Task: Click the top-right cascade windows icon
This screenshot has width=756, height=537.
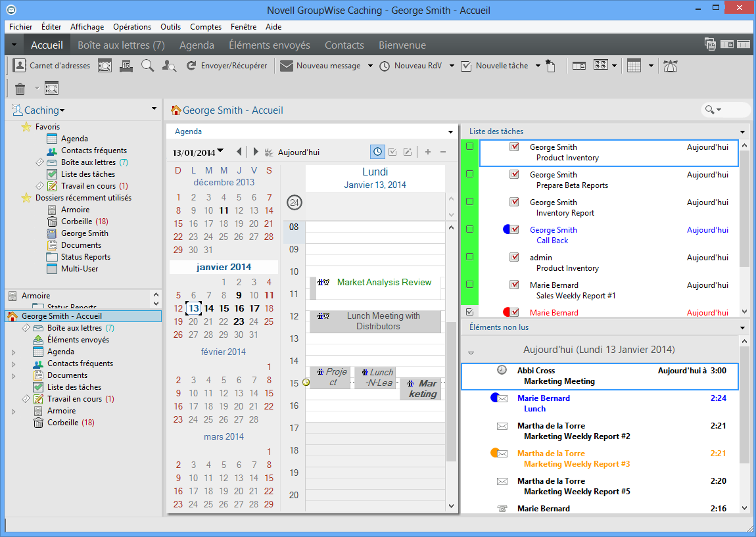Action: (x=710, y=44)
